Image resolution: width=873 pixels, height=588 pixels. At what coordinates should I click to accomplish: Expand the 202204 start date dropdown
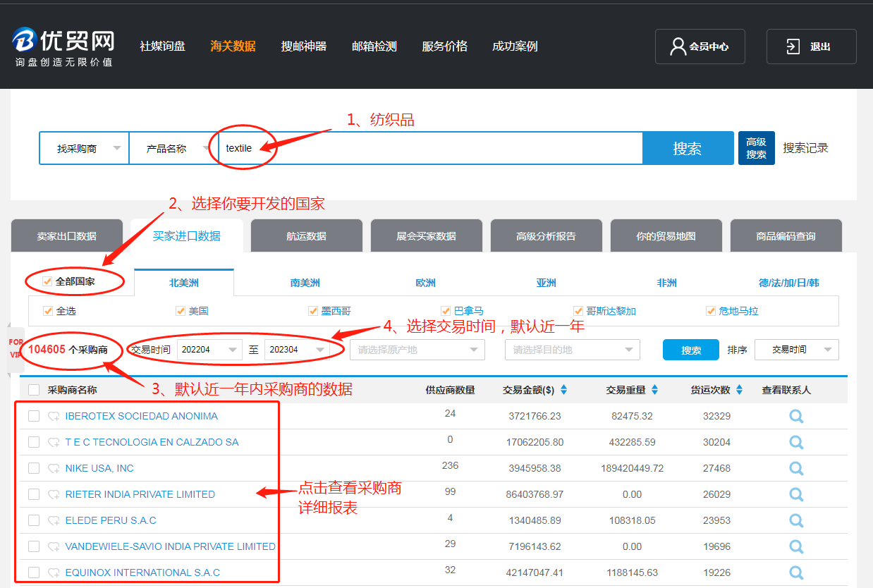pyautogui.click(x=209, y=350)
